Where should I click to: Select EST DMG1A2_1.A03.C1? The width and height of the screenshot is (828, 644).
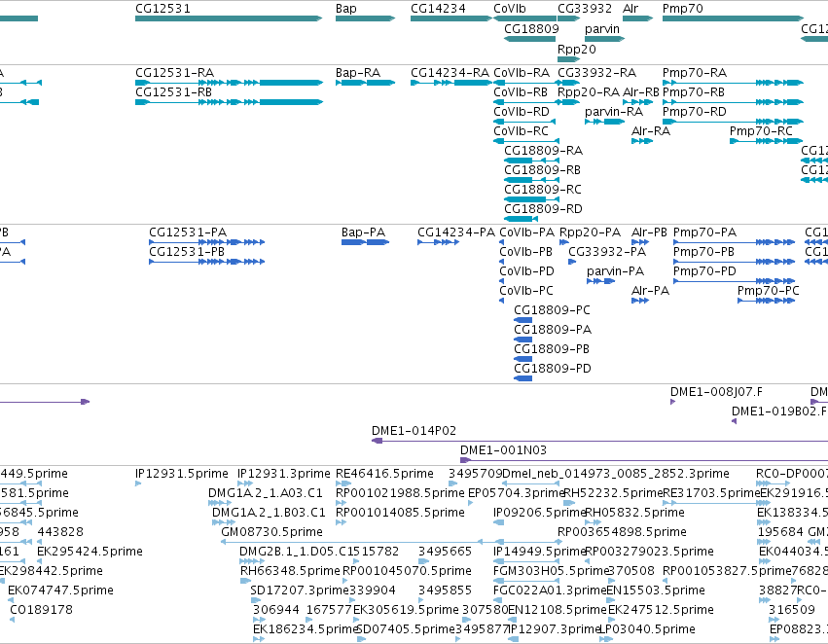pyautogui.click(x=265, y=493)
